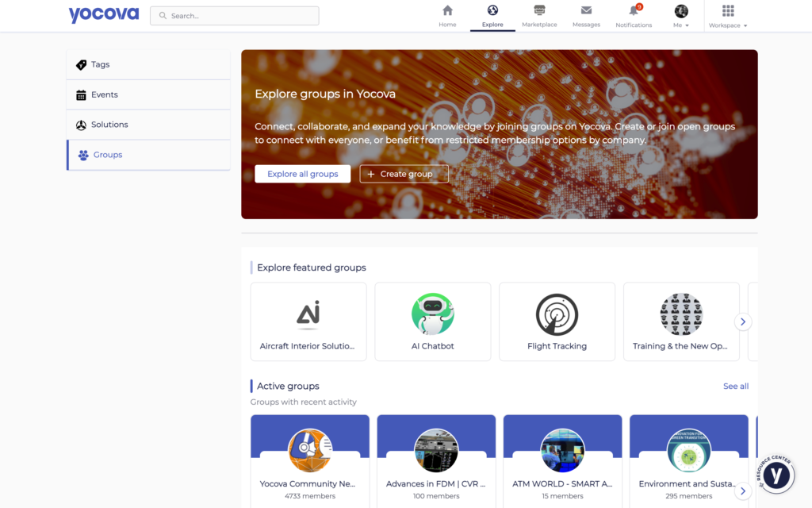Click the search magnifier icon

click(163, 16)
